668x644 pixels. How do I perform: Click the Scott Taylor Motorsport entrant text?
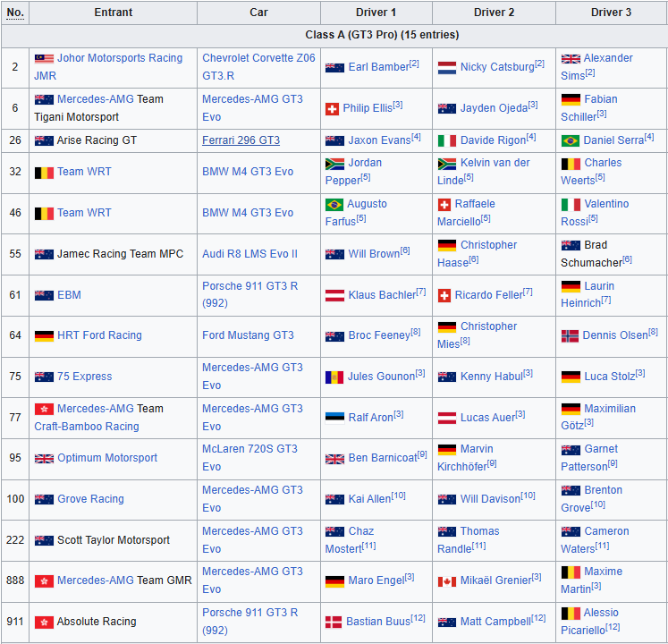point(114,540)
